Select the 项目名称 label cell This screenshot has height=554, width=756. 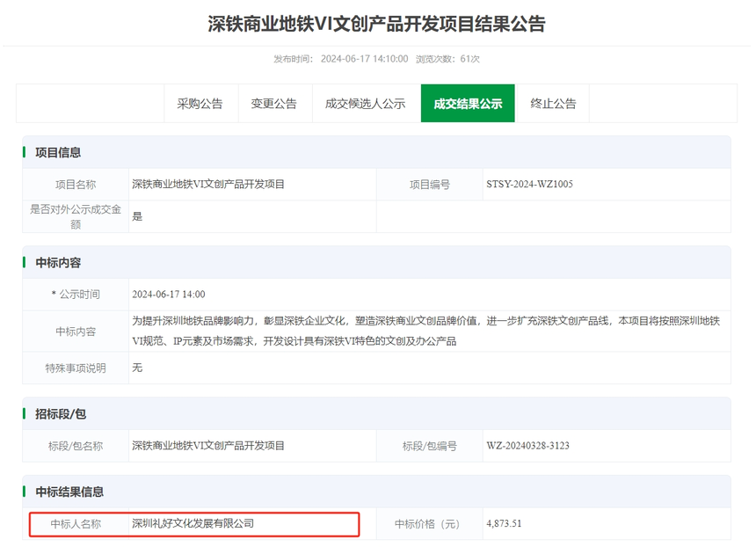(x=76, y=184)
